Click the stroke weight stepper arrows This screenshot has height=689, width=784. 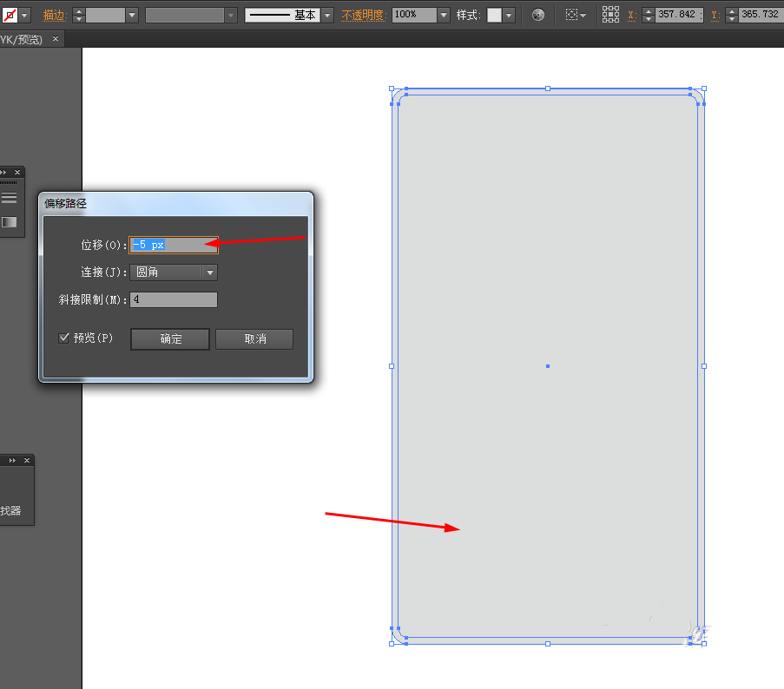pos(78,15)
